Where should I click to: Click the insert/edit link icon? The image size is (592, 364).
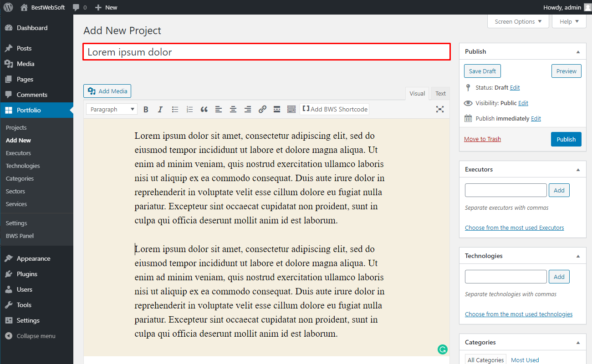pos(262,109)
